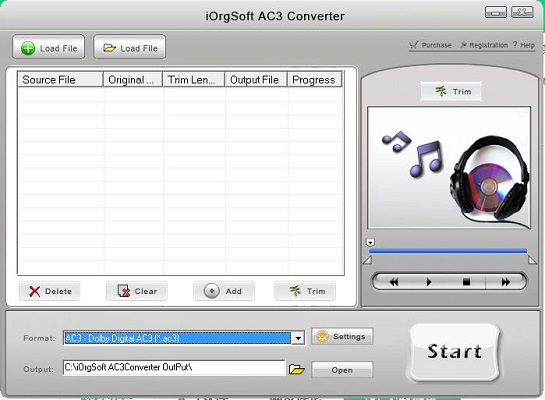
Task: Click the Trim button above the preview
Action: click(x=451, y=92)
